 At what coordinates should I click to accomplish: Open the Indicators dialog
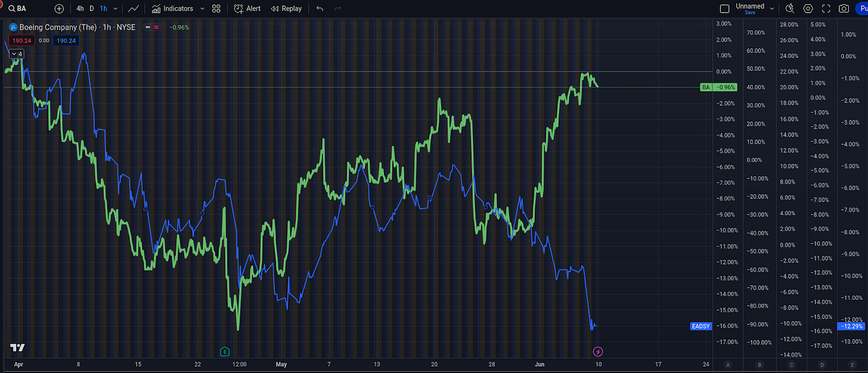coord(172,8)
